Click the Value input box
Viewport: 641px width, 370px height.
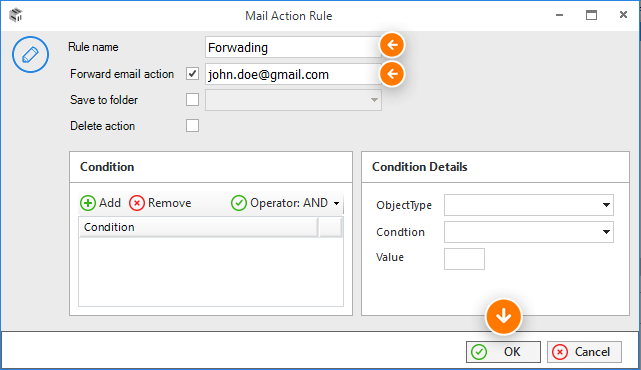[464, 259]
